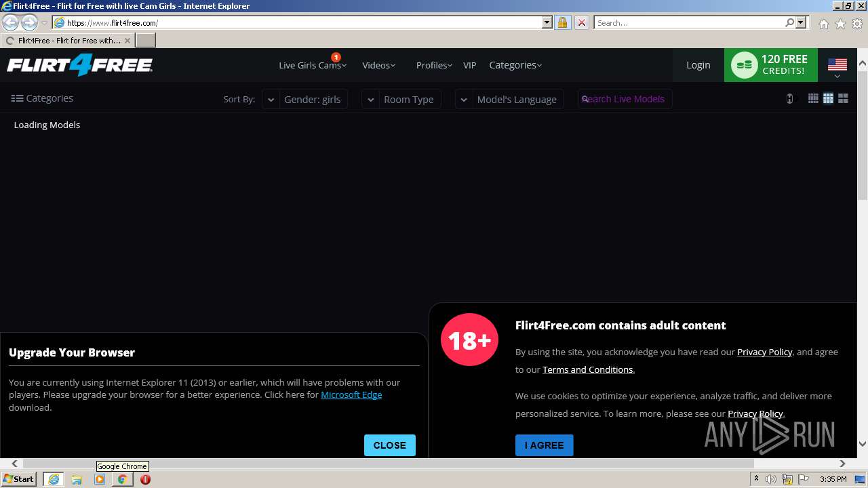Close the Upgrade Your Browser notice
The height and width of the screenshot is (488, 868).
[x=390, y=445]
